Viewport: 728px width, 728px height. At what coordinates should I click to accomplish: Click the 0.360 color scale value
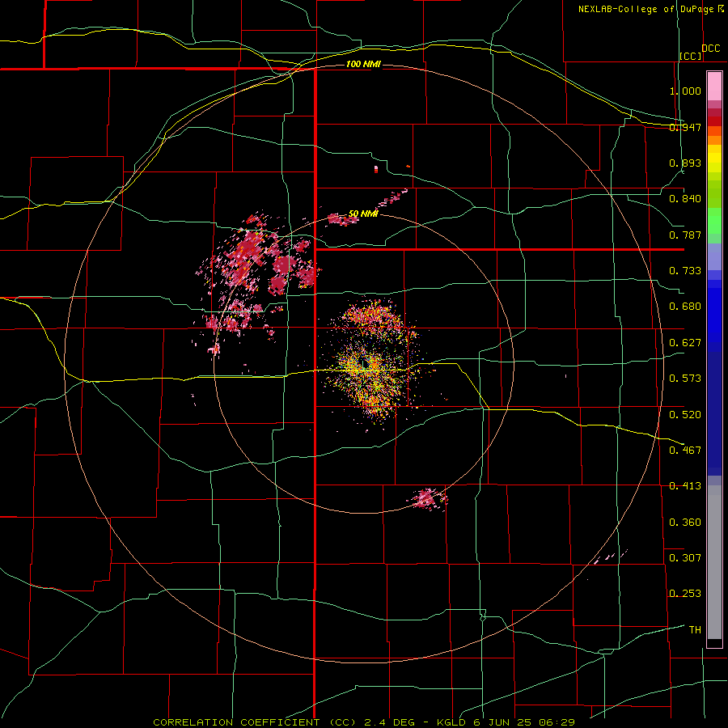(x=685, y=523)
